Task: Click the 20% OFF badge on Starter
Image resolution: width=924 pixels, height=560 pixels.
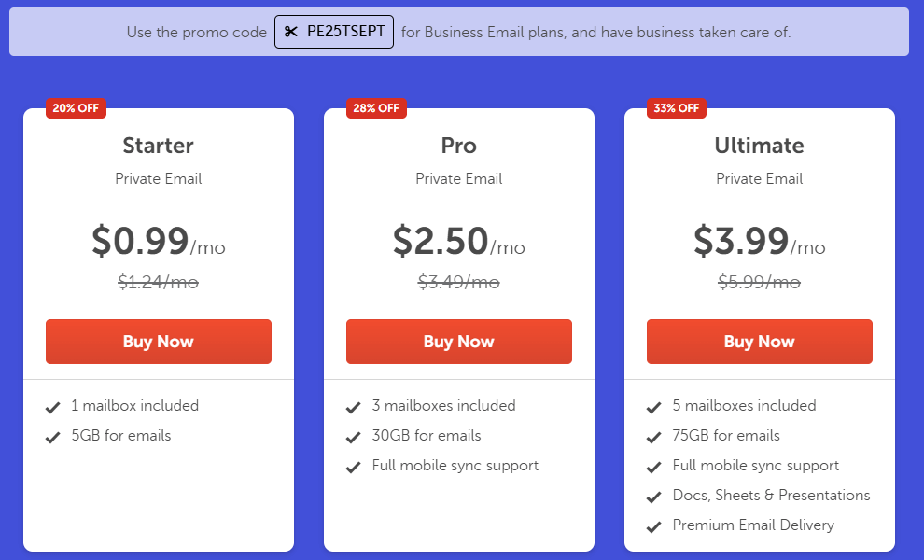Action: click(x=76, y=108)
